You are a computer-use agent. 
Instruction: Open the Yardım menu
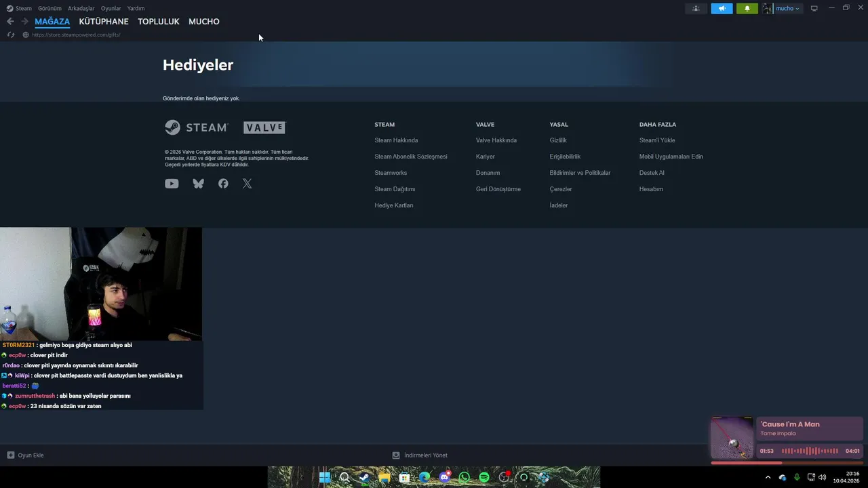click(136, 8)
